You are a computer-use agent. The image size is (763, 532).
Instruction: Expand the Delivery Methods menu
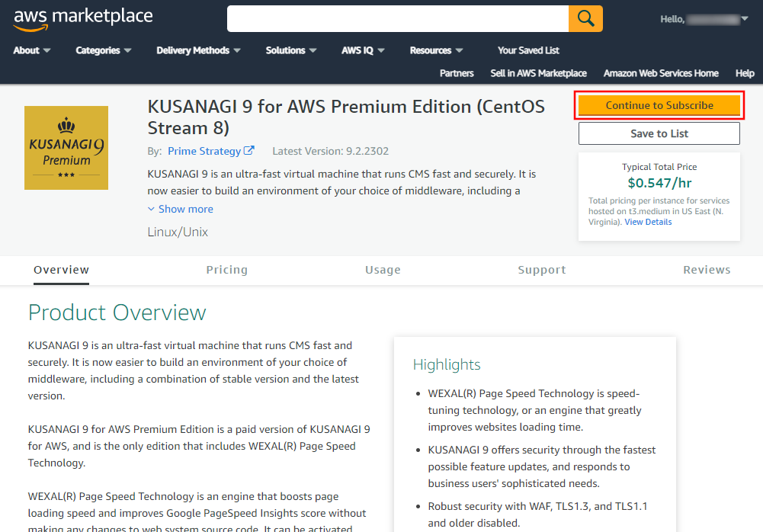tap(198, 50)
